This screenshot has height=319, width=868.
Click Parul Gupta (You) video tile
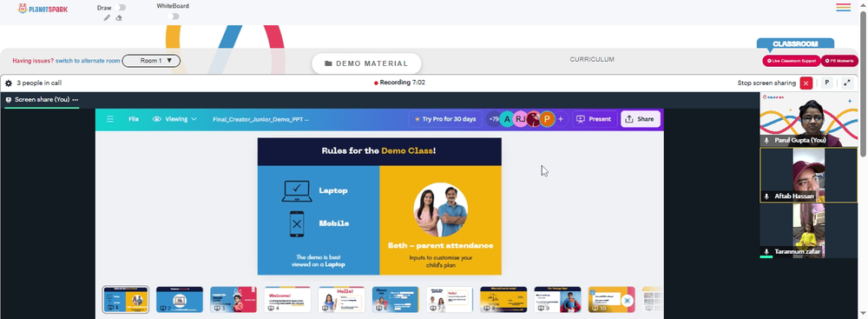[x=808, y=120]
